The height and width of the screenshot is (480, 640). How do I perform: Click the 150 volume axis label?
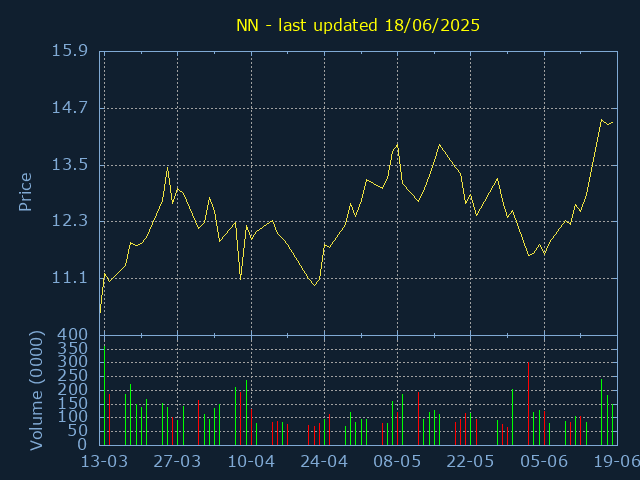click(73, 403)
